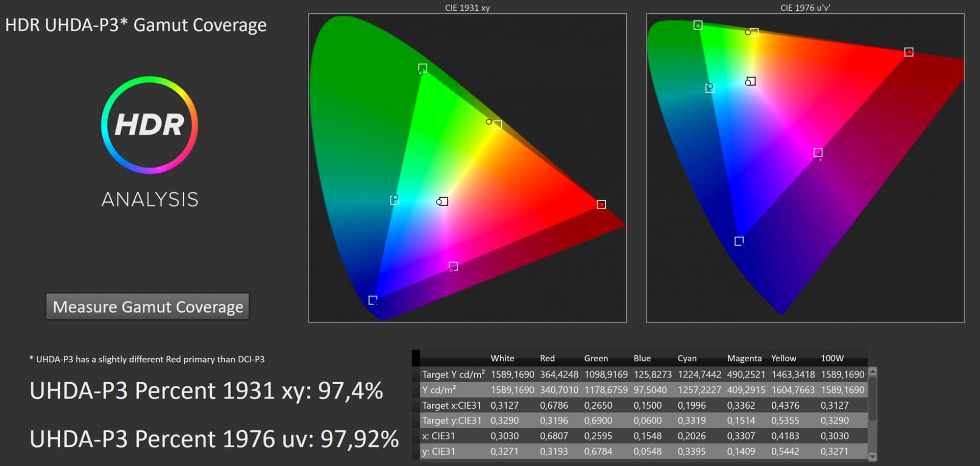Select the Target x:CIE31 row label
Screen dimensions: 980x466
coord(451,405)
